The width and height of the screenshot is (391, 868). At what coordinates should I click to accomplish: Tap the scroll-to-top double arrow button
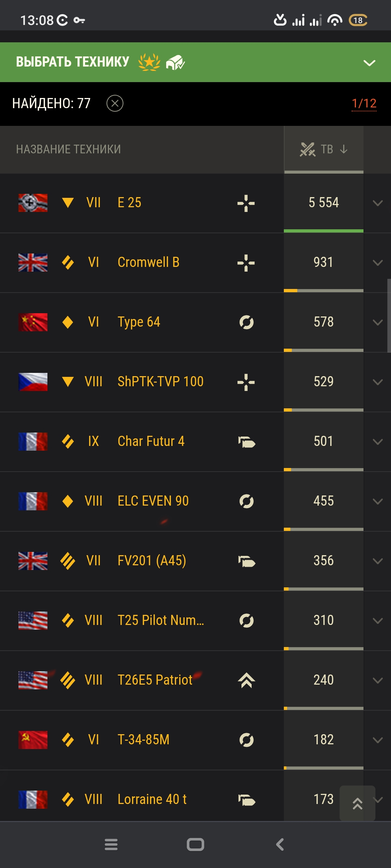click(357, 803)
